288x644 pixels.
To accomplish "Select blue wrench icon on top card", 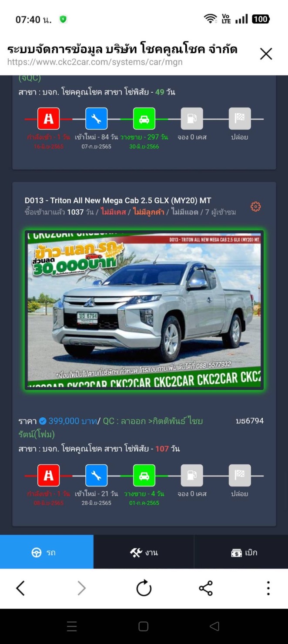I will click(96, 119).
